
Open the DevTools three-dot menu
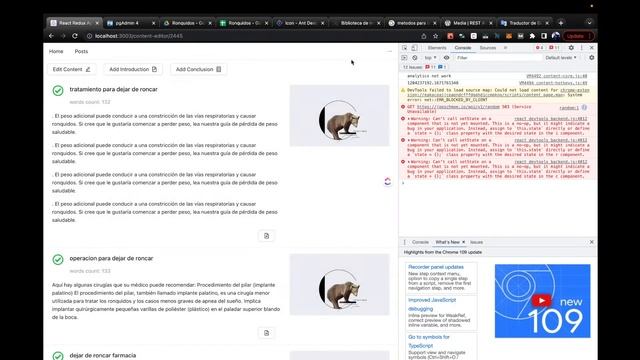coord(582,48)
